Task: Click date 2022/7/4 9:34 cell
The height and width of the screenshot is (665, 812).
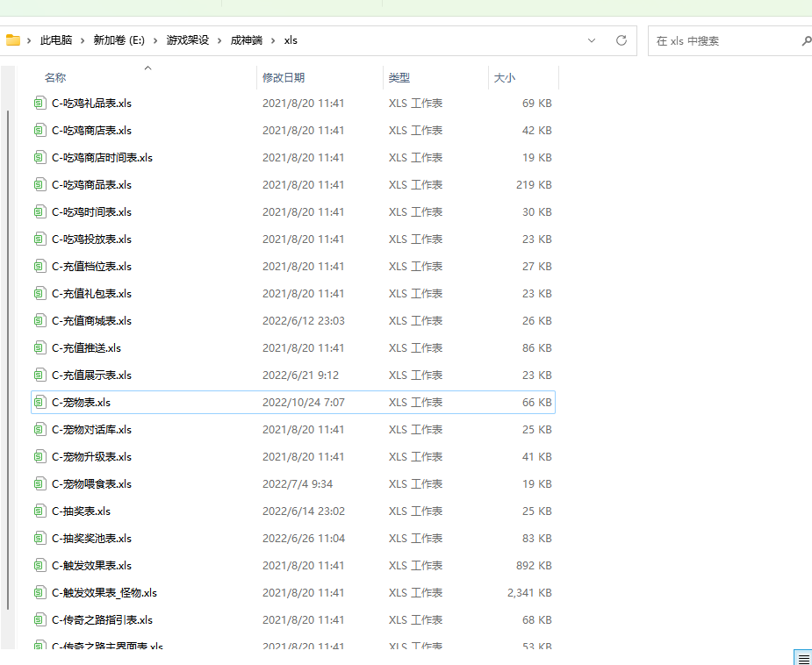Action: [x=298, y=484]
